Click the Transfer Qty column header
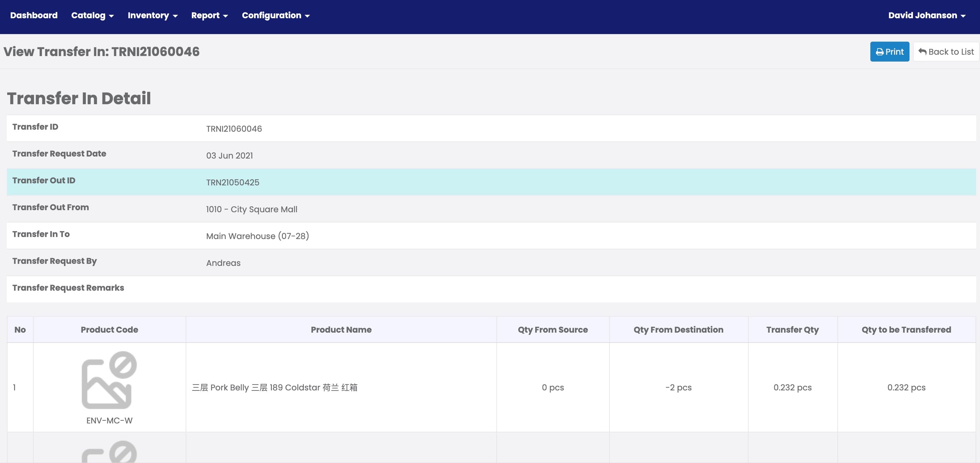This screenshot has height=463, width=980. [792, 329]
